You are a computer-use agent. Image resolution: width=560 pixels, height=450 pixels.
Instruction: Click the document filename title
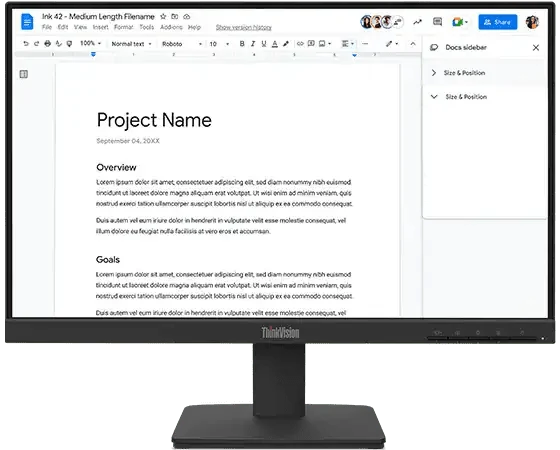tap(98, 16)
